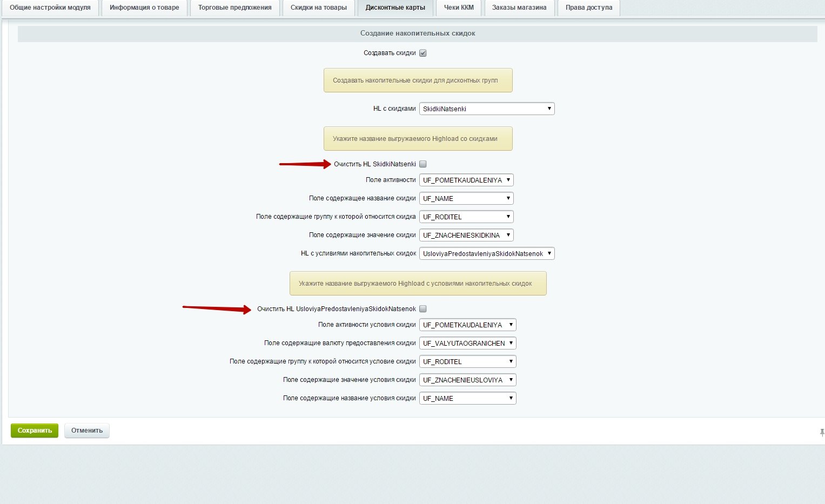Click the pin icon at bottom right
This screenshot has height=504, width=825.
click(821, 433)
